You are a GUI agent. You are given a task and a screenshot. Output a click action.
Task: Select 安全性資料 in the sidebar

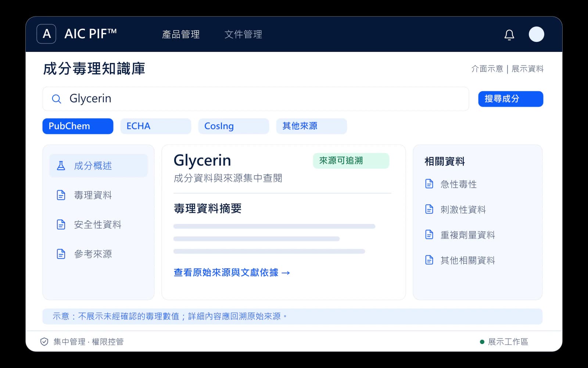click(x=98, y=224)
